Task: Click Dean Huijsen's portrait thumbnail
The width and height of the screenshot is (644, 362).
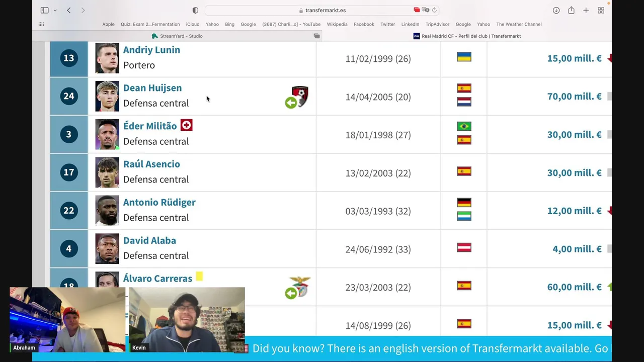Action: [107, 97]
